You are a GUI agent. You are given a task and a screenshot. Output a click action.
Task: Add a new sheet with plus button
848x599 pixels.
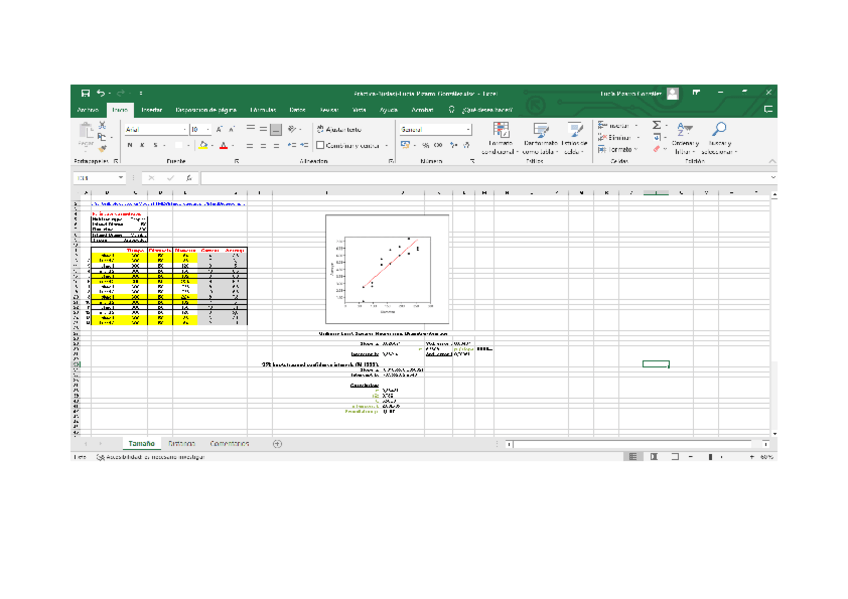[277, 443]
